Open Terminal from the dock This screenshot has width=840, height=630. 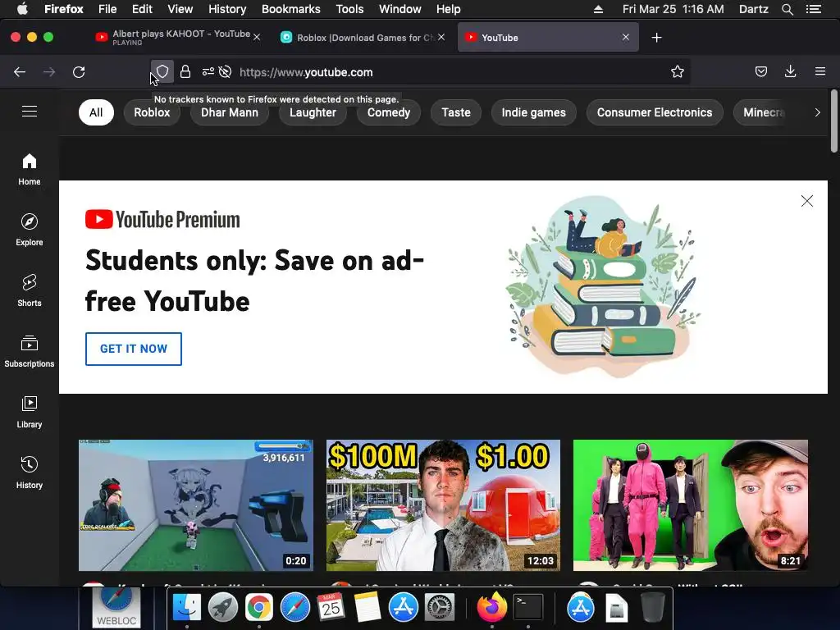coord(528,608)
